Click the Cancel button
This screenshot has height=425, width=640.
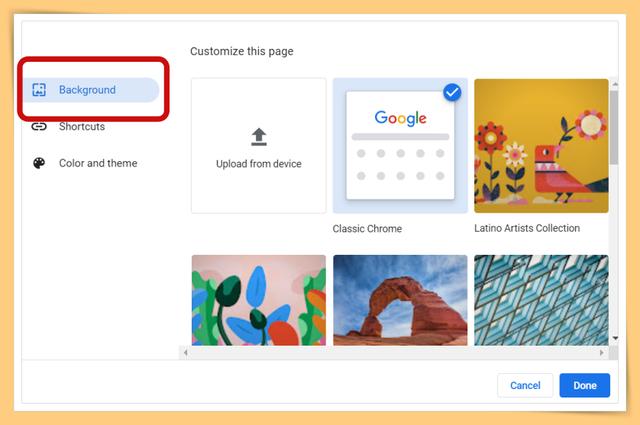point(525,385)
